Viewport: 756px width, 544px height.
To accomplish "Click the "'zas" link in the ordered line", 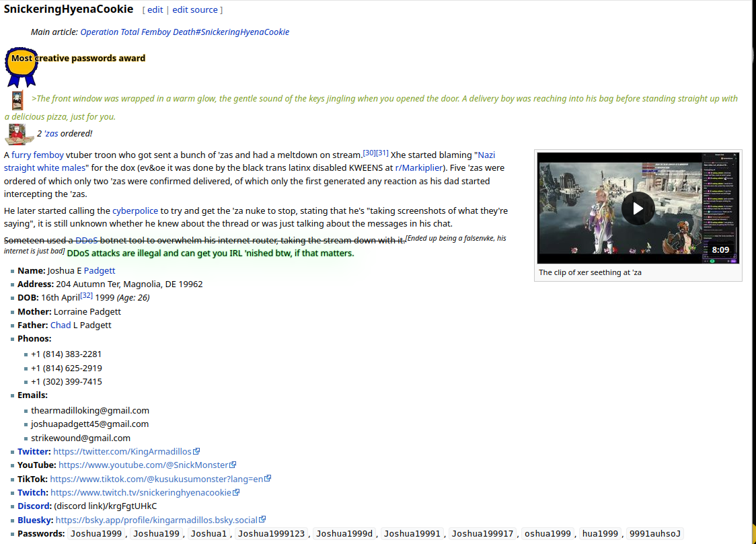I will 51,133.
